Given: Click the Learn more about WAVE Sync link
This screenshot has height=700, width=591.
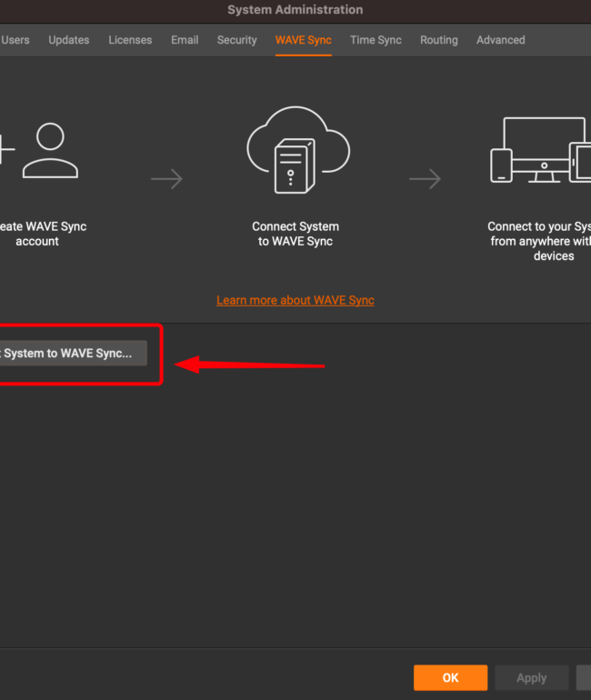Looking at the screenshot, I should (295, 300).
